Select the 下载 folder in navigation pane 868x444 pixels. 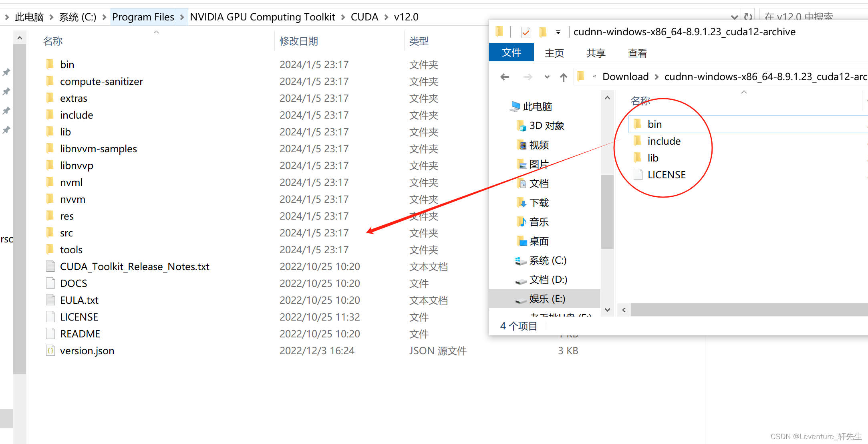[539, 203]
